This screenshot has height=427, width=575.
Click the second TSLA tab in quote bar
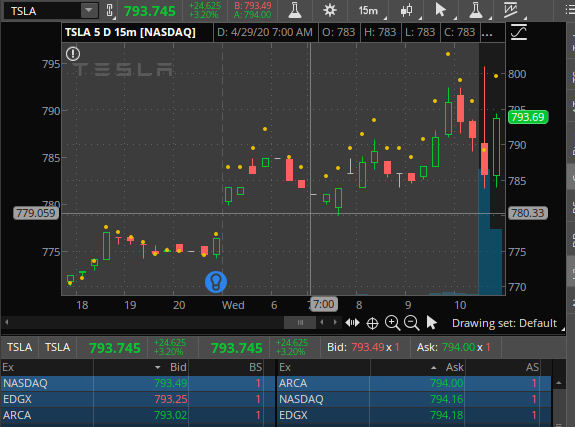pyautogui.click(x=57, y=347)
